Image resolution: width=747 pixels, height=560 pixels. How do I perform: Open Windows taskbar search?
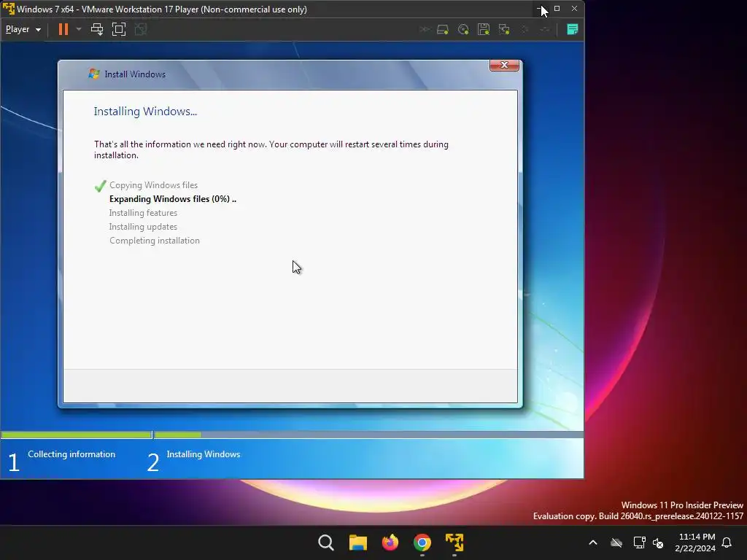click(326, 542)
